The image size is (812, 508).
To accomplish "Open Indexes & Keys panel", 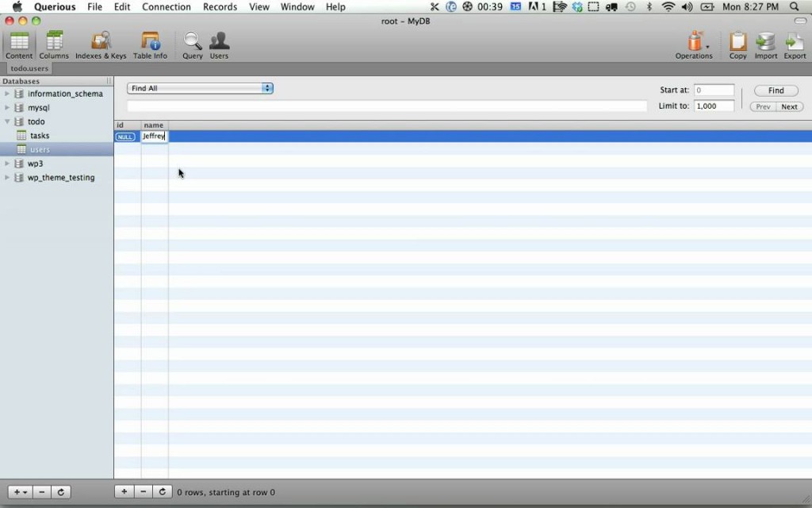I will (x=101, y=44).
